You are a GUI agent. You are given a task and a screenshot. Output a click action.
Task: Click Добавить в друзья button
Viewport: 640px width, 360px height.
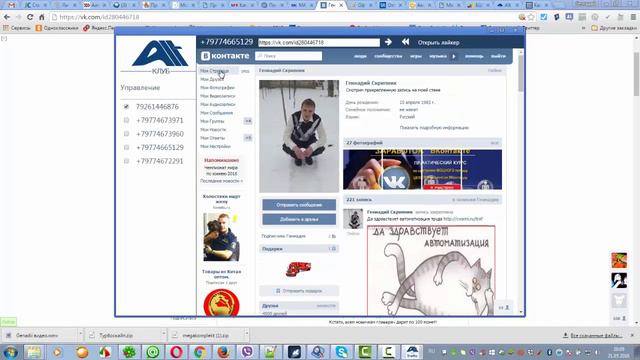(x=299, y=219)
